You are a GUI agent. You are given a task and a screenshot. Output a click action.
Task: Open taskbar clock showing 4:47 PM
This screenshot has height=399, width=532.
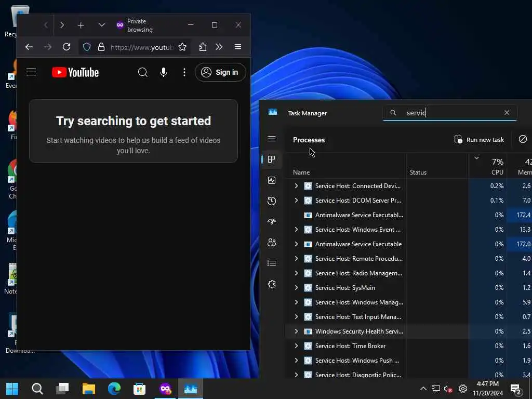[x=487, y=389]
